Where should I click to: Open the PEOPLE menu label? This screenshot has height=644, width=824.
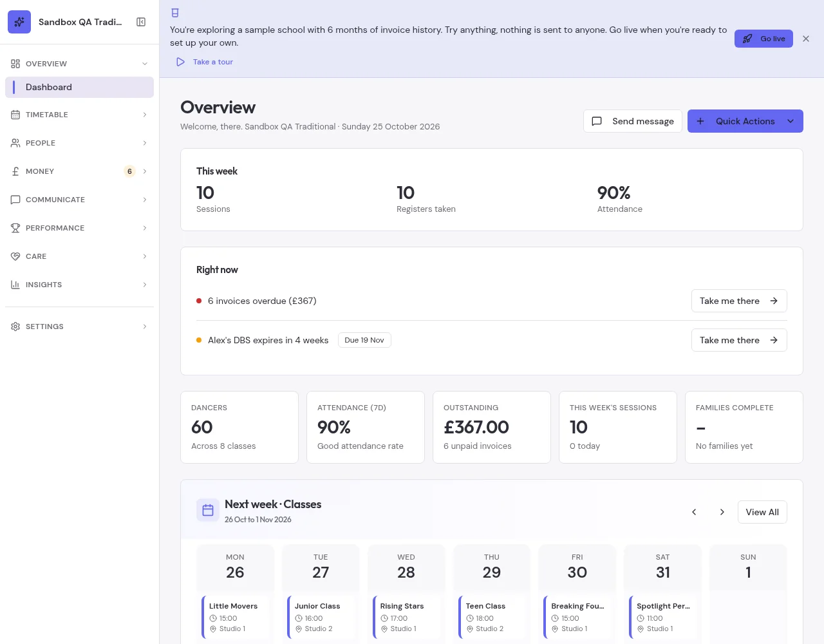point(41,143)
